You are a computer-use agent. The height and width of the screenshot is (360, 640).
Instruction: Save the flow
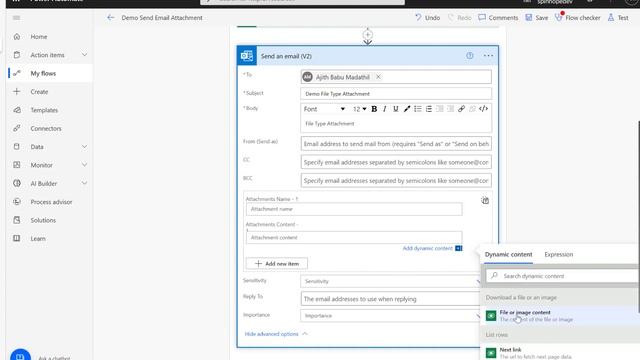[537, 18]
